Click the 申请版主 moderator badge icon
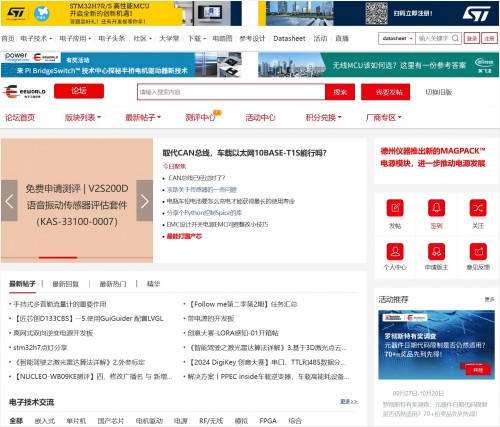Screen dimensions: 500x427 pos(436,251)
